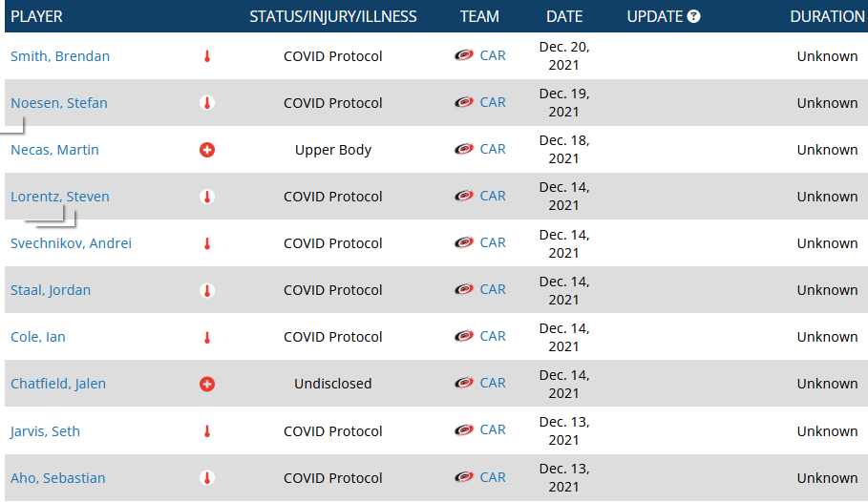This screenshot has height=502, width=868.
Task: Click the TEAM column header
Action: (479, 16)
